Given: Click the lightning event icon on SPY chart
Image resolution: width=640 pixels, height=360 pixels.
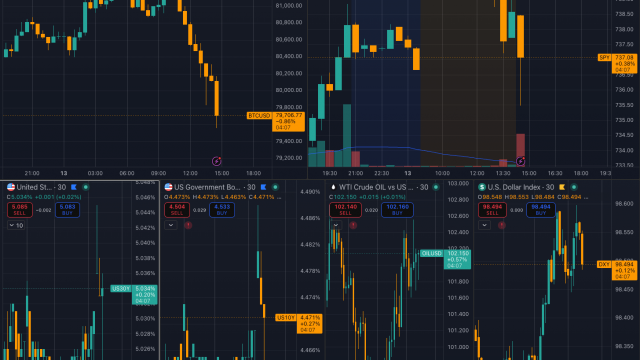Looking at the screenshot, I should 520,161.
